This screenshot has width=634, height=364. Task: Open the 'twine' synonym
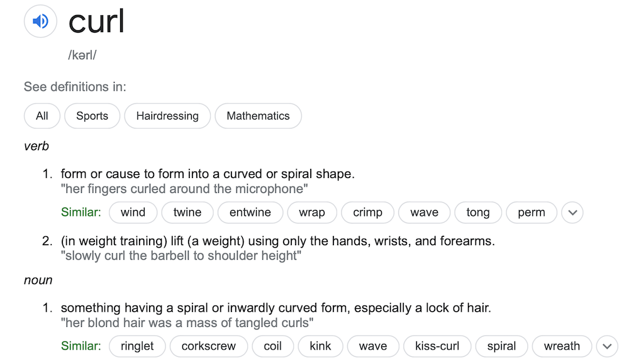tap(187, 212)
